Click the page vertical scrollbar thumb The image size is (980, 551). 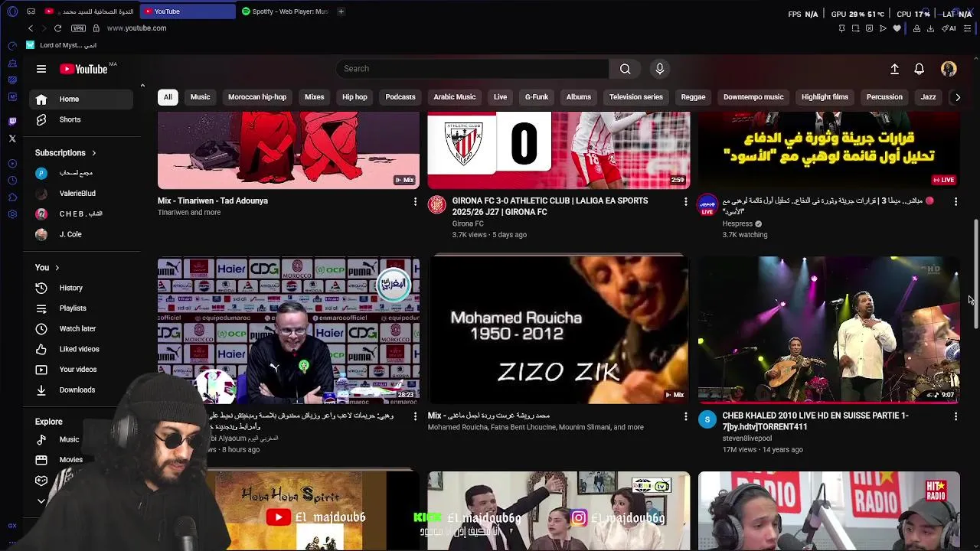(975, 275)
